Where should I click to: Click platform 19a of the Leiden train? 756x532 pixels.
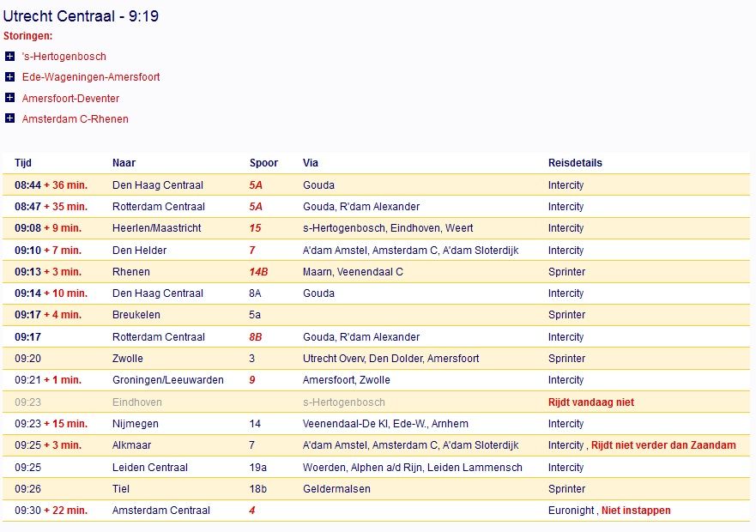258,468
